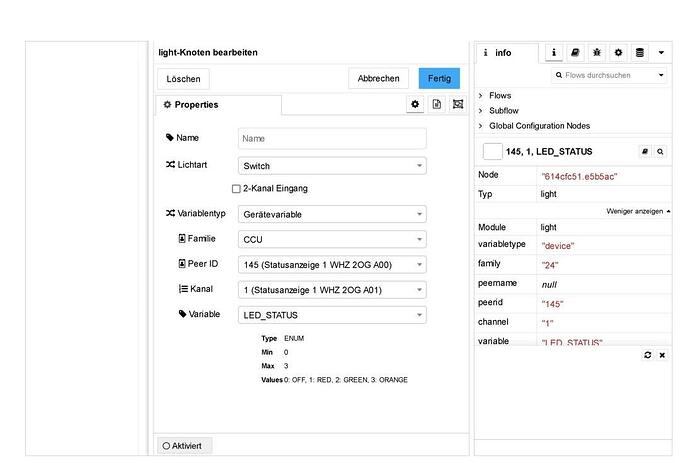
Task: Click the blue Fertig button
Action: coord(439,78)
